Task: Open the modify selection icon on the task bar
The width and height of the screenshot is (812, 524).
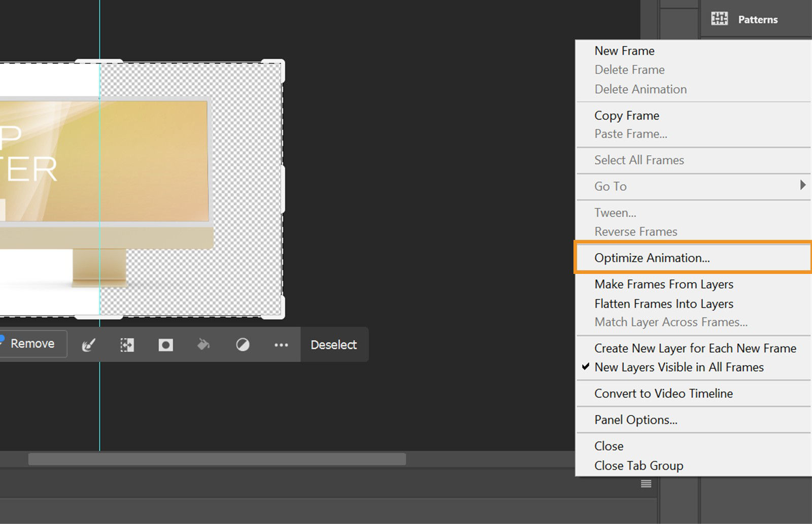Action: [x=127, y=344]
